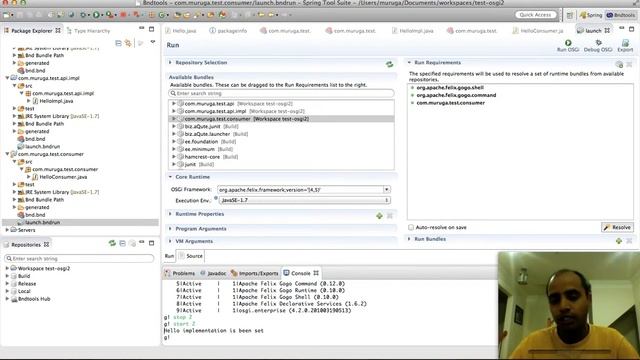Click the Debug OSGi icon

(x=598, y=42)
